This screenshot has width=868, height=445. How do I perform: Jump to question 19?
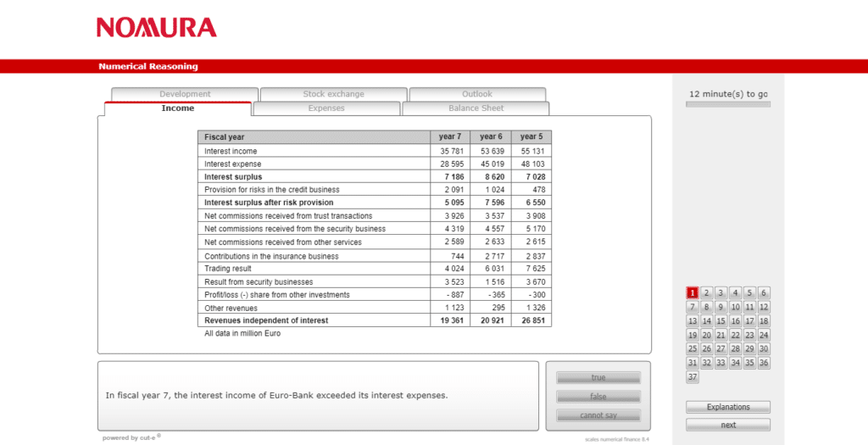(x=692, y=335)
